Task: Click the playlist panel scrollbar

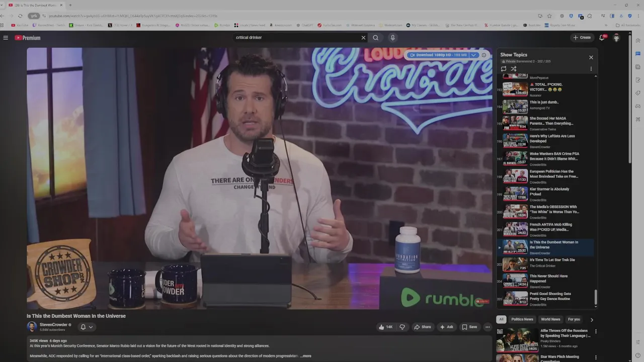Action: click(596, 298)
